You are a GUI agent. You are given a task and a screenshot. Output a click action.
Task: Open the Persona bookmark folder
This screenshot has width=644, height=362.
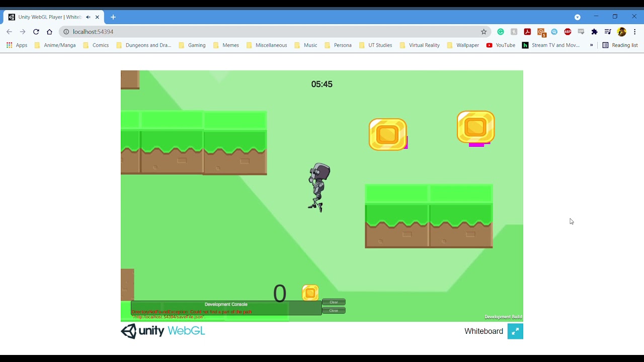coord(338,45)
